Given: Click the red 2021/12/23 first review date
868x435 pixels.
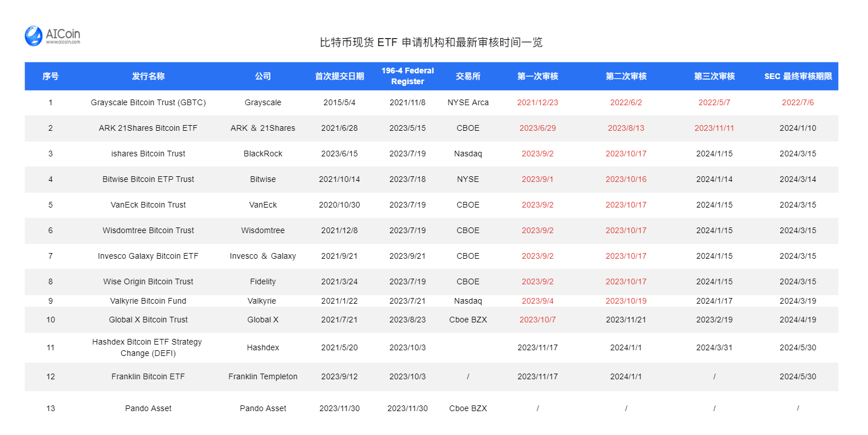Looking at the screenshot, I should (537, 103).
